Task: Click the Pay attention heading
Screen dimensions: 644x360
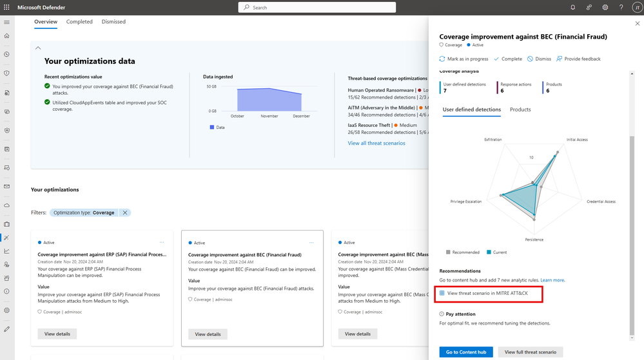Action: (460, 314)
